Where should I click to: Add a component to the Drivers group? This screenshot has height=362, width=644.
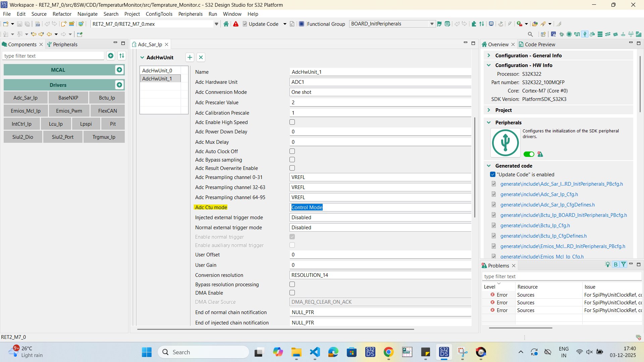(119, 85)
